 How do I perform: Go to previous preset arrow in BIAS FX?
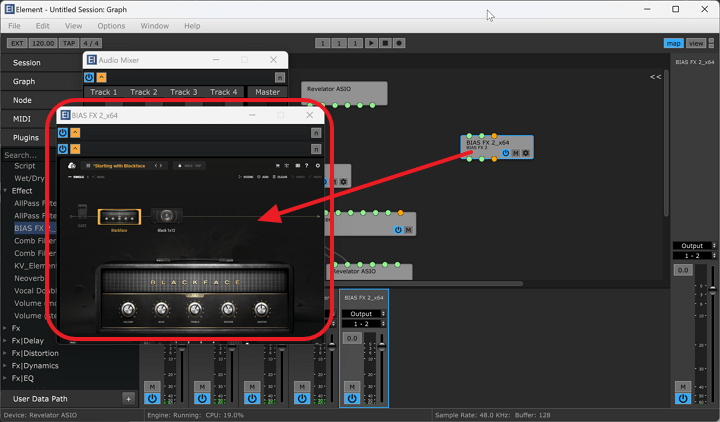pos(156,165)
